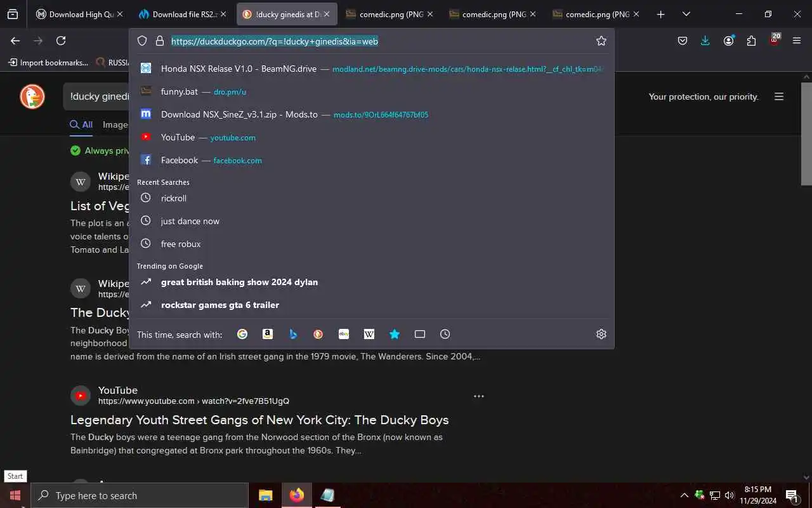The height and width of the screenshot is (508, 812).
Task: Open the DuckDuckGo logo home link
Action: 32,97
